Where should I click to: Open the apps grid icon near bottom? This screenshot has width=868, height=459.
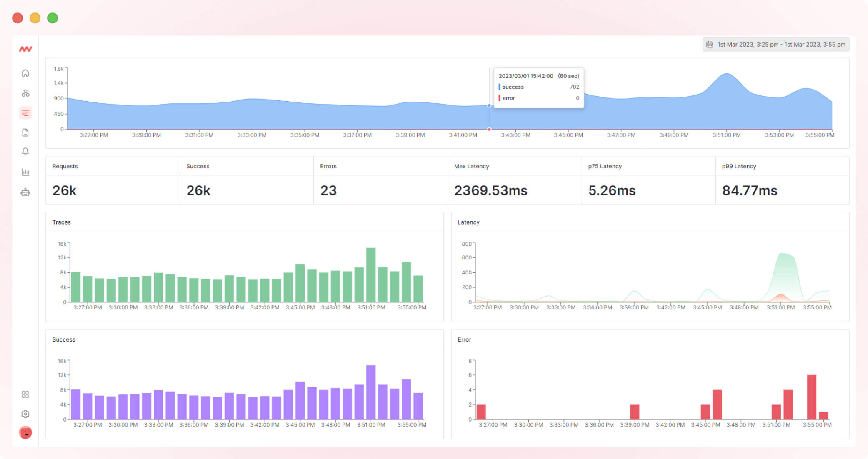[x=25, y=394]
